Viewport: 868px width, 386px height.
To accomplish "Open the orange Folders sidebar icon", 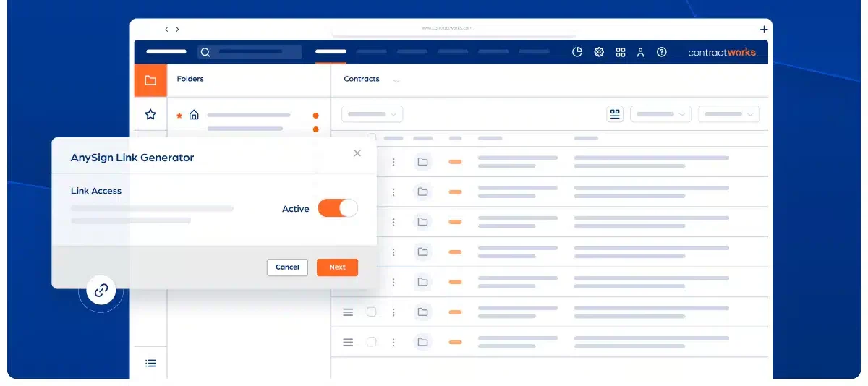I will click(x=150, y=80).
